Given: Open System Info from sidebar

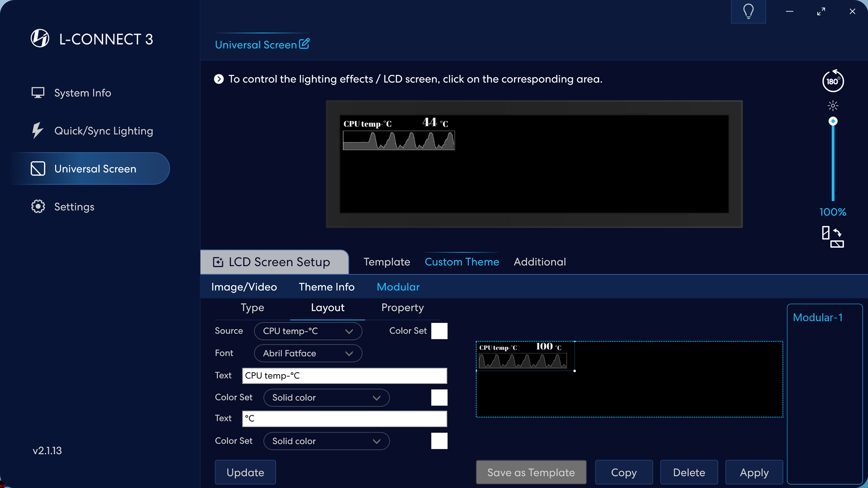Looking at the screenshot, I should click(82, 93).
